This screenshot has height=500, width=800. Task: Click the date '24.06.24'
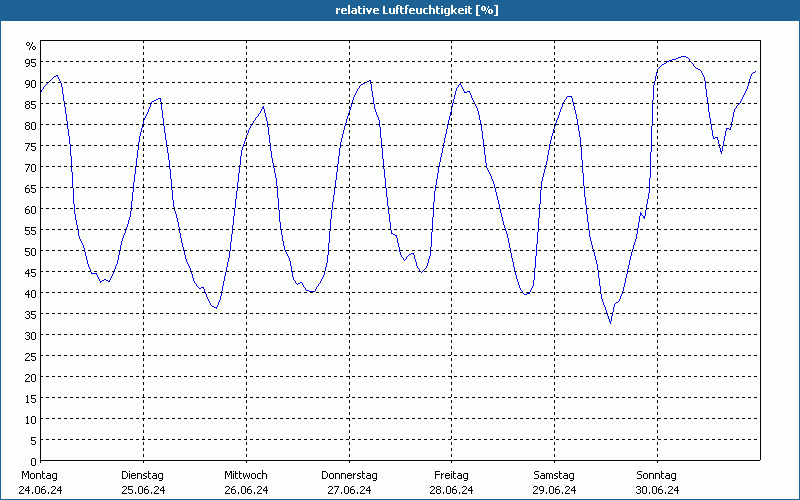coord(40,490)
